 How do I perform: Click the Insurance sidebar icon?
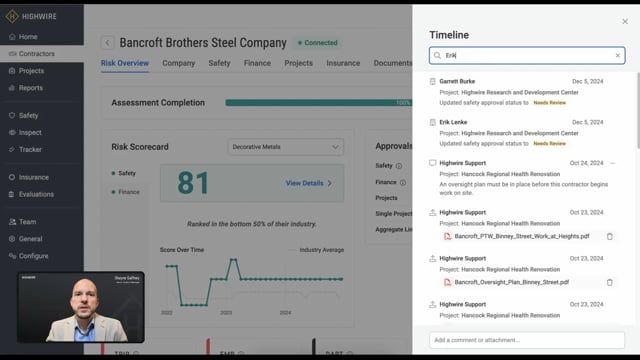click(12, 177)
